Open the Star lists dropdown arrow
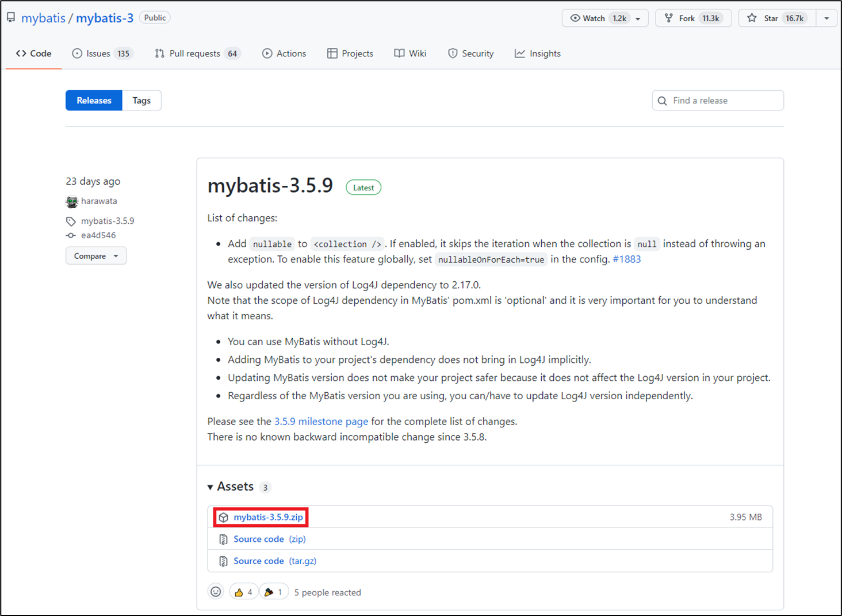 tap(826, 18)
